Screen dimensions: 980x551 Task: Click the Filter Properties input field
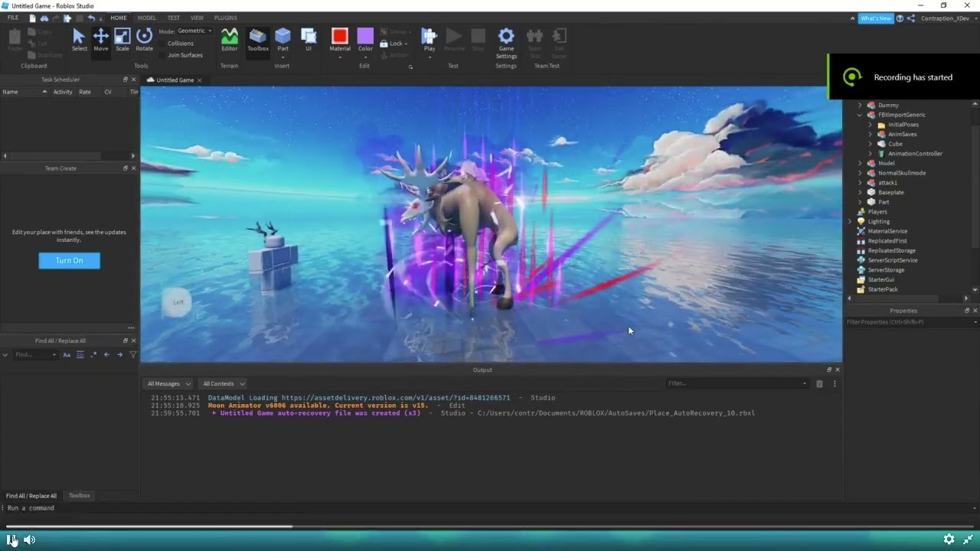coord(911,322)
